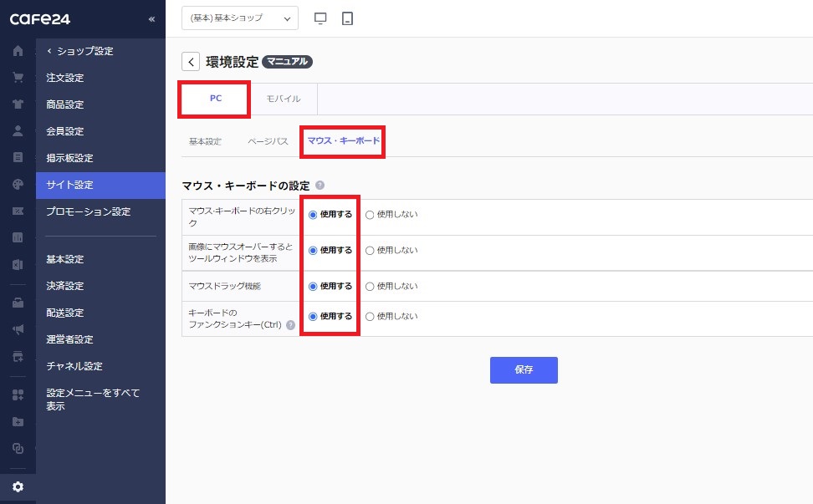Viewport: 813px width, 504px height.
Task: Open the folder plus icon
Action: [18, 421]
